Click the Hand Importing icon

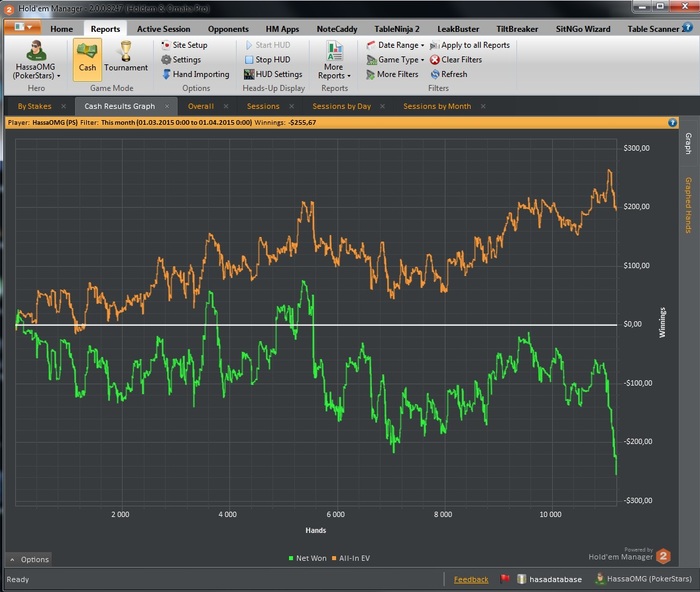tap(166, 74)
